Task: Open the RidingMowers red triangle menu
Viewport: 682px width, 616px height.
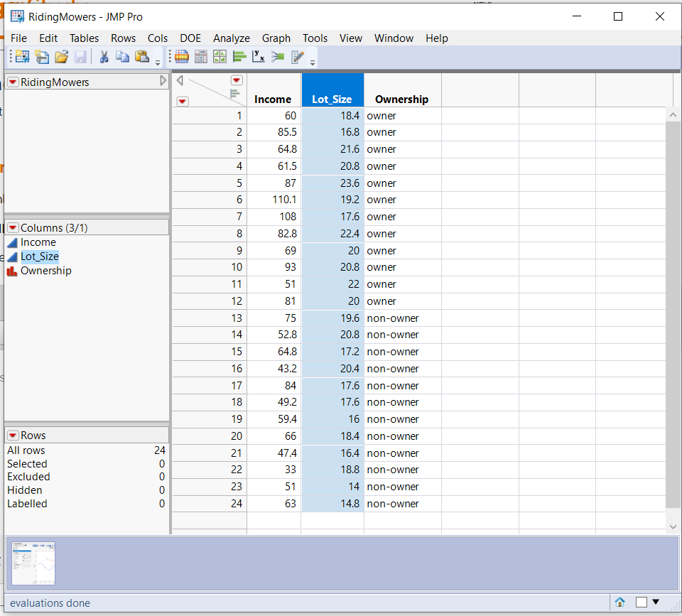Action: tap(13, 82)
